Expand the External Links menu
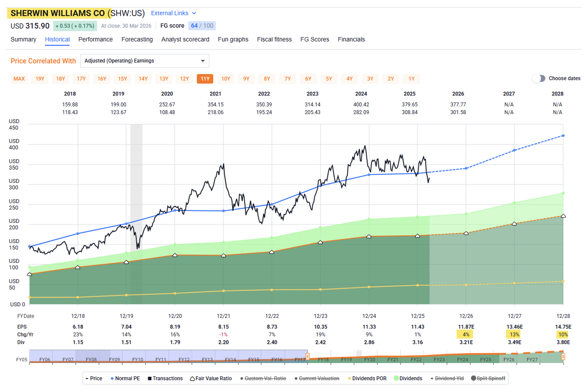This screenshot has width=588, height=390. (173, 13)
